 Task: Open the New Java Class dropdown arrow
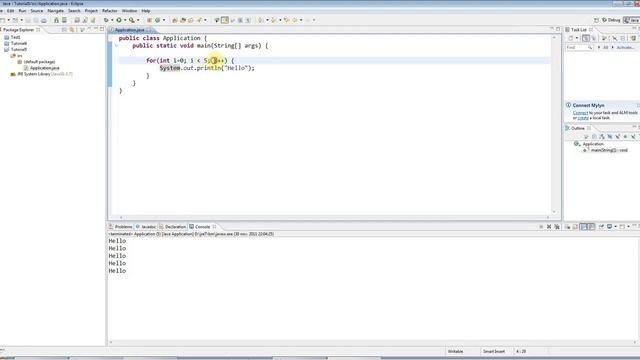pos(164,20)
